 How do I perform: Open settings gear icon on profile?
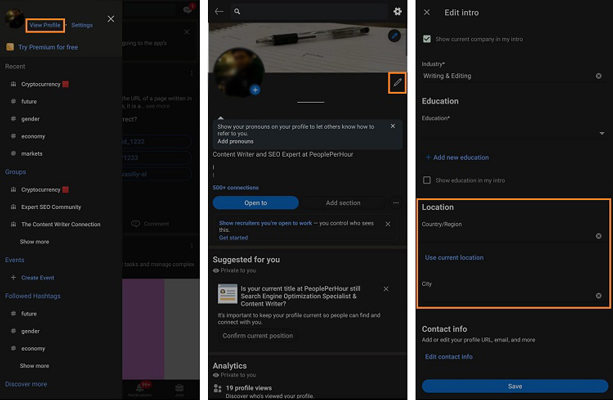(x=397, y=11)
